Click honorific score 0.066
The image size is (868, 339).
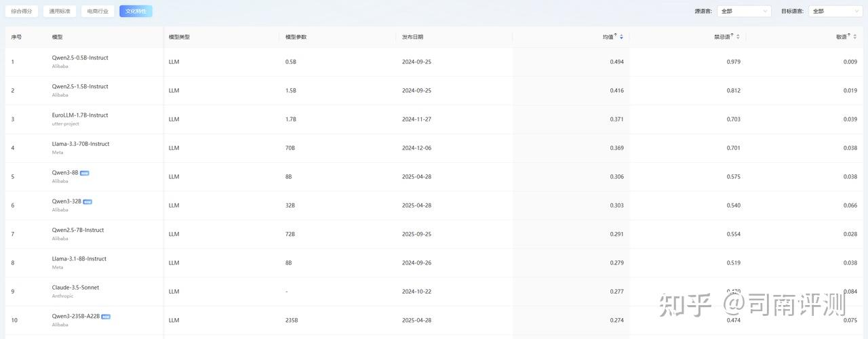click(x=850, y=205)
